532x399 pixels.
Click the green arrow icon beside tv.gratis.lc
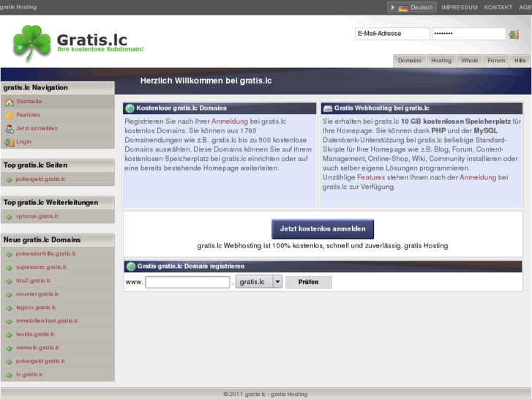(10, 375)
